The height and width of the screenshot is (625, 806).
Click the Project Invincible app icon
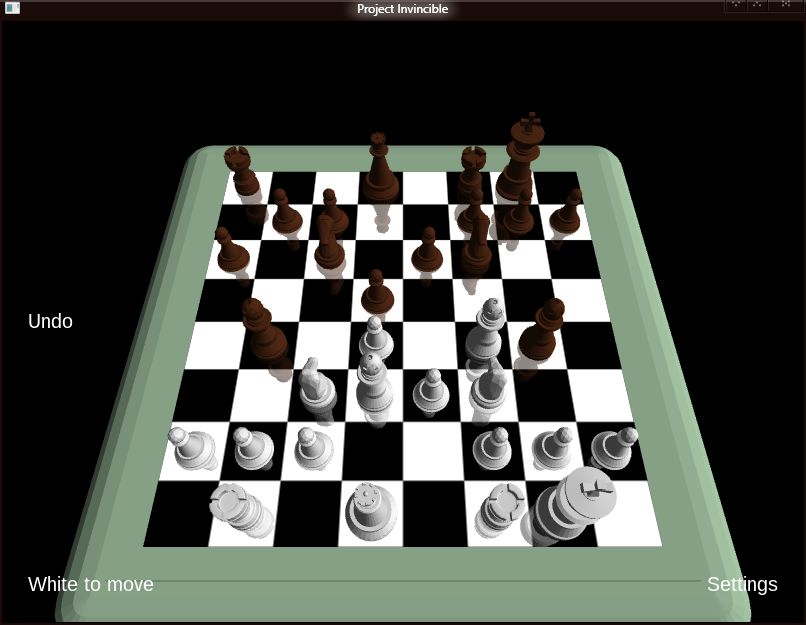coord(12,8)
